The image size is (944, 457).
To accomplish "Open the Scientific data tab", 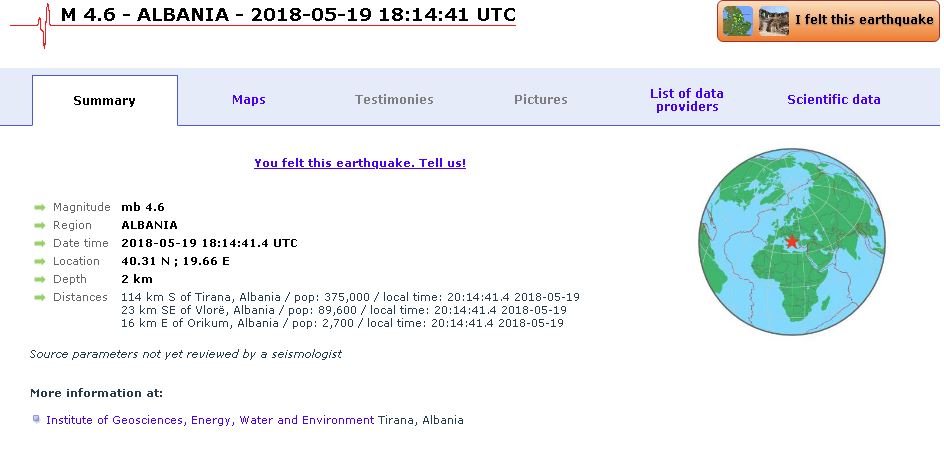I will coord(834,99).
